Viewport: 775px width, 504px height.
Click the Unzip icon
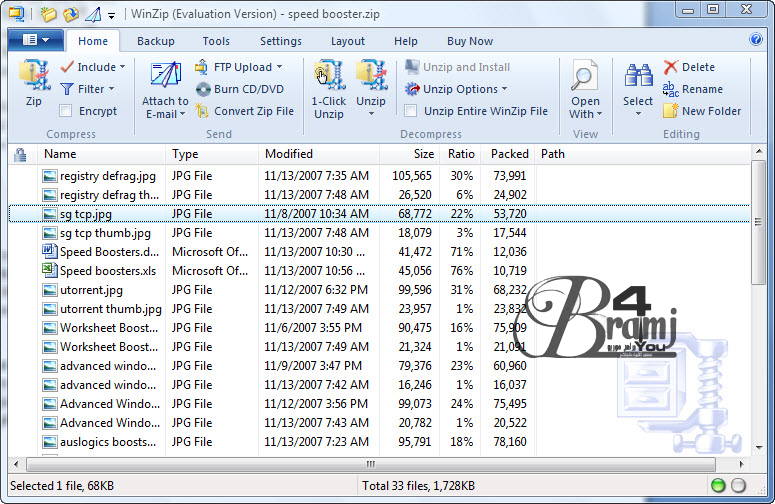(371, 76)
